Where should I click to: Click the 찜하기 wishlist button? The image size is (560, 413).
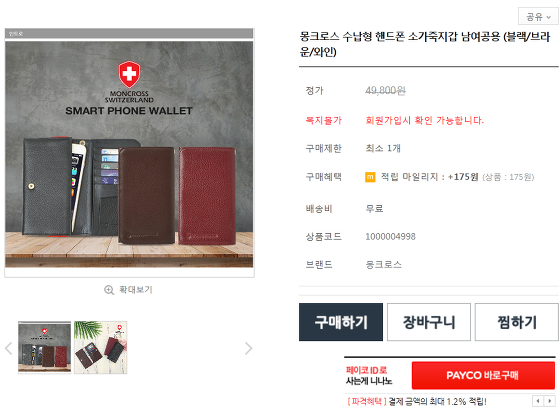tap(517, 322)
